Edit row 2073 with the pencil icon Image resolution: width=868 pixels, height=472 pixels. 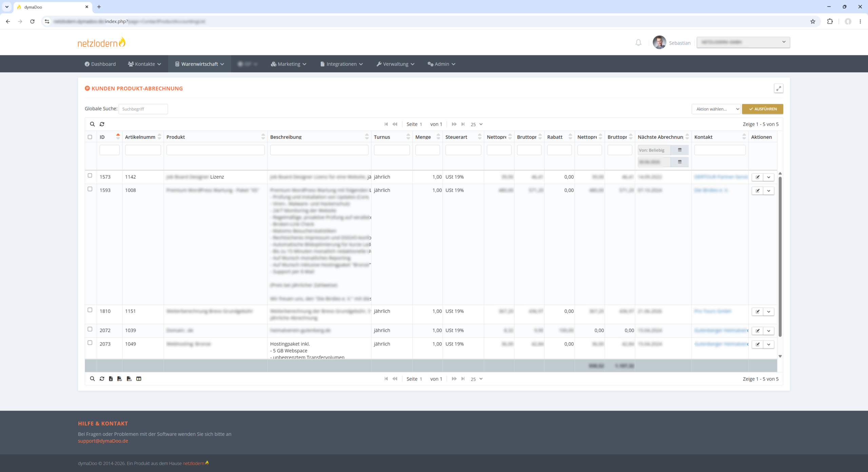757,344
